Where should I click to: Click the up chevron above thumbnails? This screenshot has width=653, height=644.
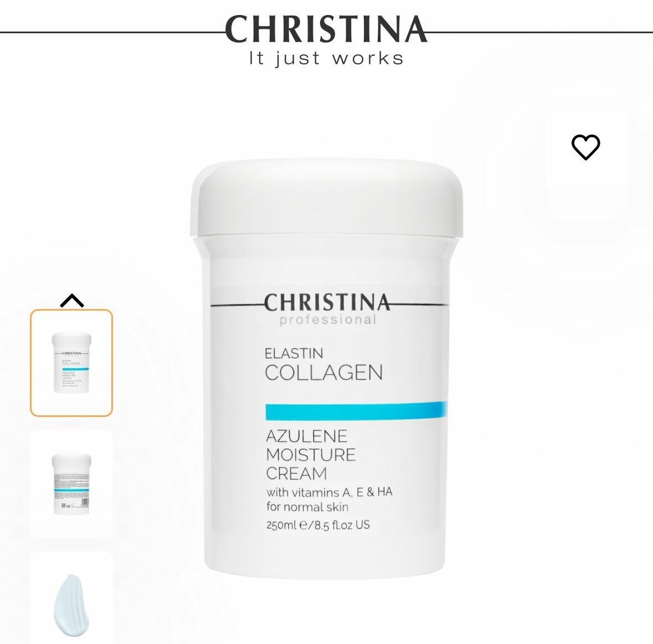click(x=72, y=301)
